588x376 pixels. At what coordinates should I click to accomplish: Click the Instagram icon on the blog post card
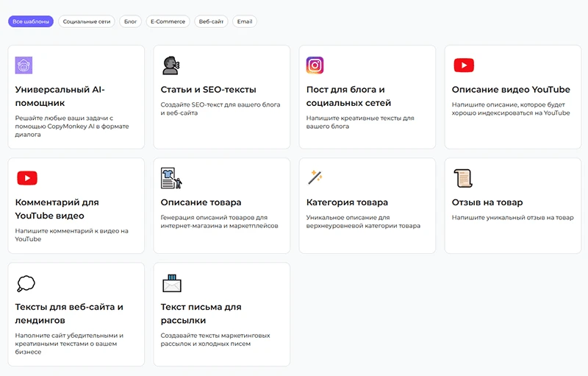click(315, 65)
